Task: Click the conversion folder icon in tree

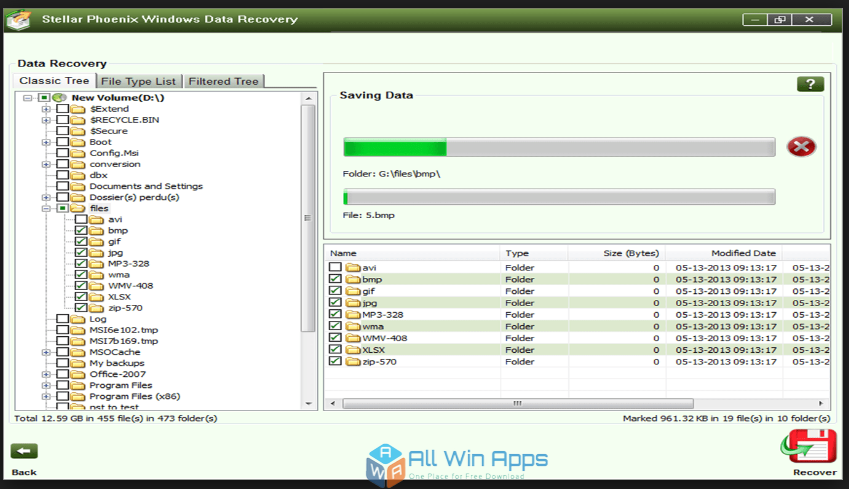Action: pos(78,164)
